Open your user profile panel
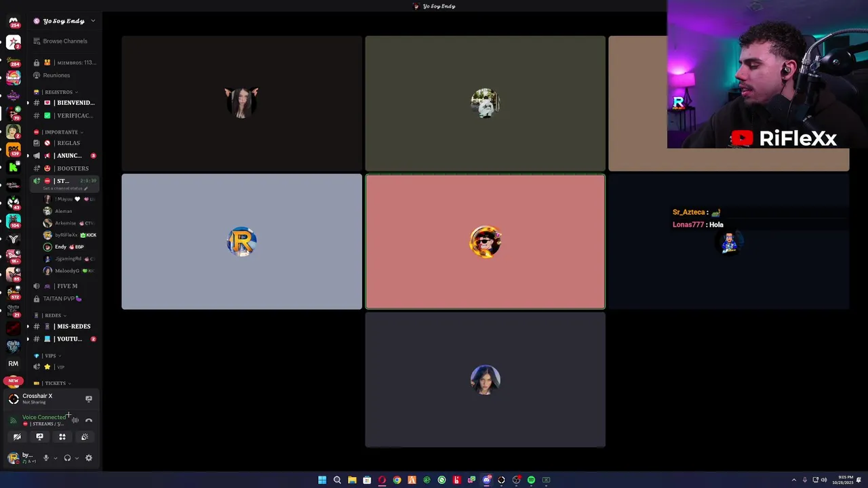868x488 pixels. point(22,458)
